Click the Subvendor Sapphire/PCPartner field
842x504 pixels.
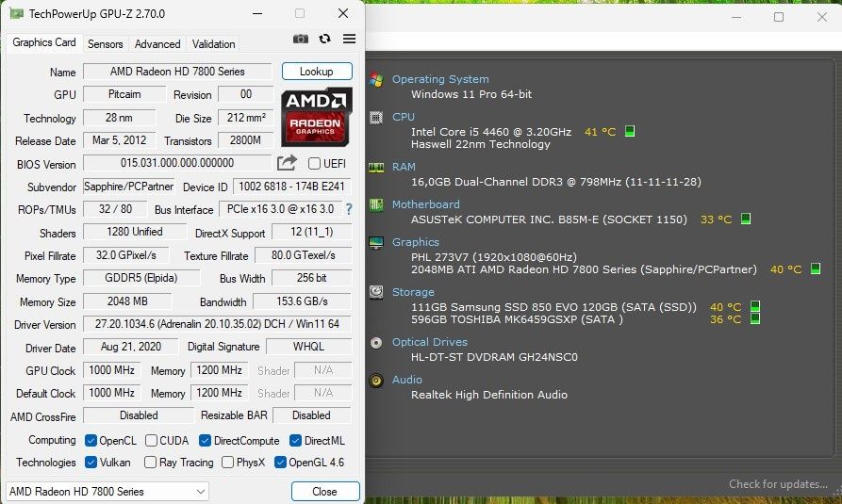click(129, 187)
